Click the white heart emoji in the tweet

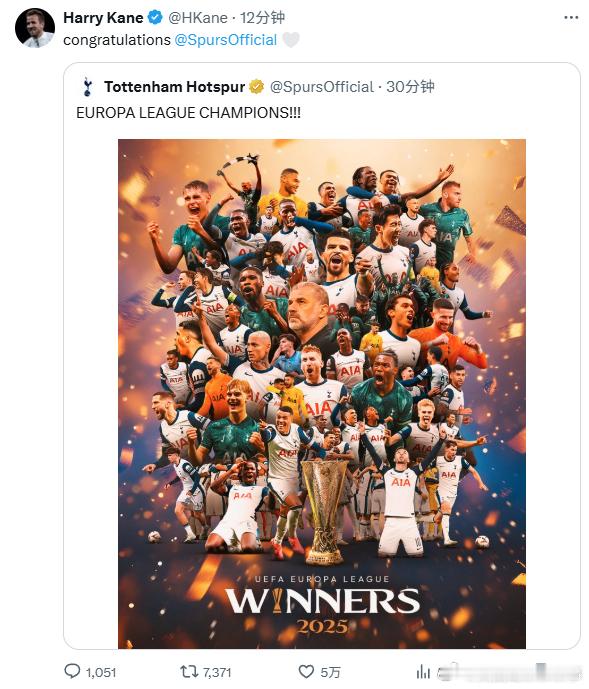click(291, 40)
